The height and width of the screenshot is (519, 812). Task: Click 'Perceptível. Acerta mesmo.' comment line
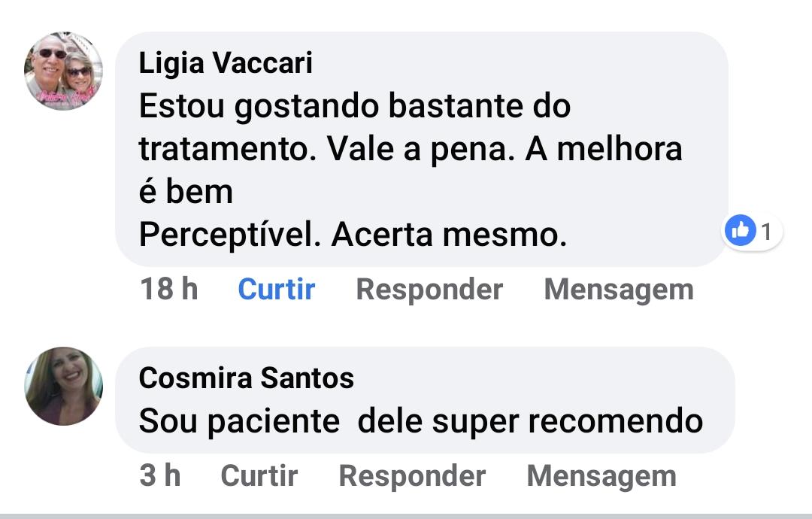(x=353, y=234)
